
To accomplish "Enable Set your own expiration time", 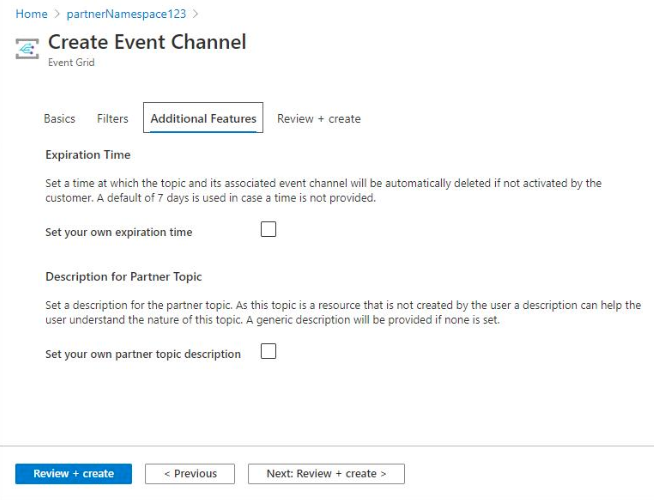I will coord(268,229).
